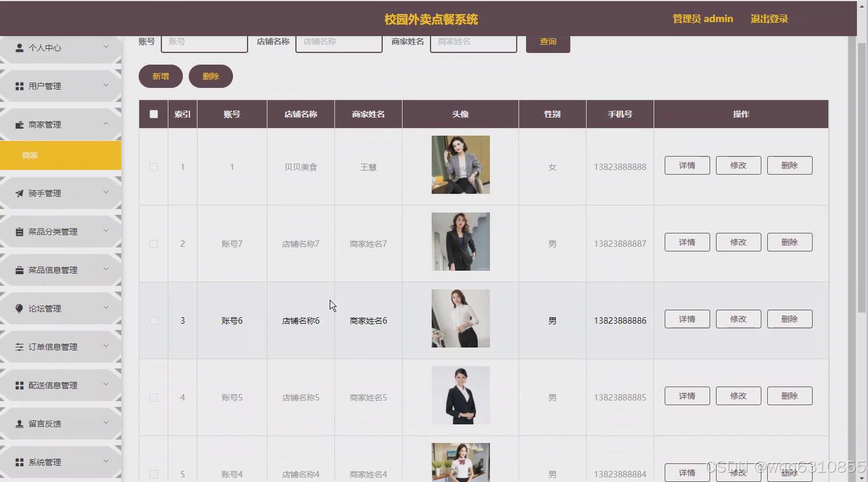868x482 pixels.
Task: Click the grid icon beside 配送信息管理
Action: (x=19, y=385)
